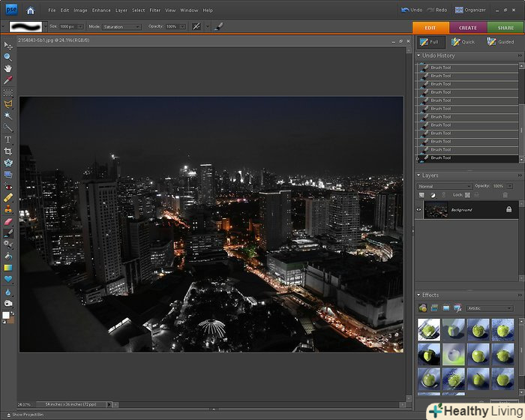Screen dimensions: 525x420
Task: Hide the Background layer using its eye icon
Action: pos(419,210)
